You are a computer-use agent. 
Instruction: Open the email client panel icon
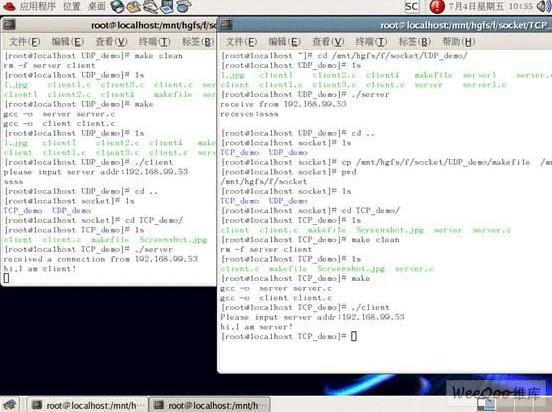tap(134, 6)
